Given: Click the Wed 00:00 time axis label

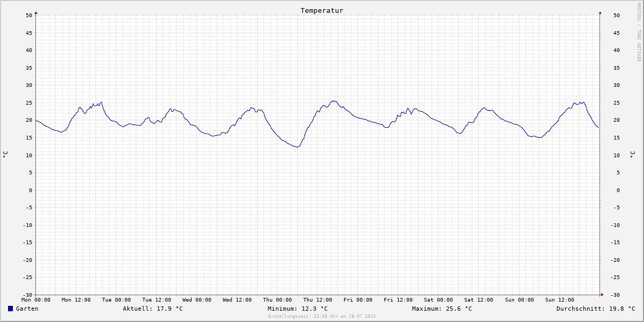Looking at the screenshot, I should coord(197,300).
